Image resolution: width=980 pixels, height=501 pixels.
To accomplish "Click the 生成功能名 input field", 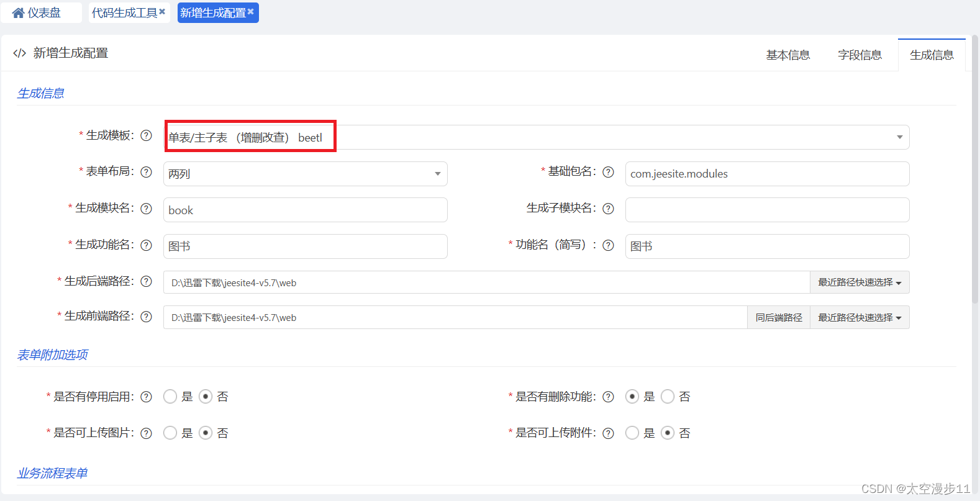I will coord(306,246).
